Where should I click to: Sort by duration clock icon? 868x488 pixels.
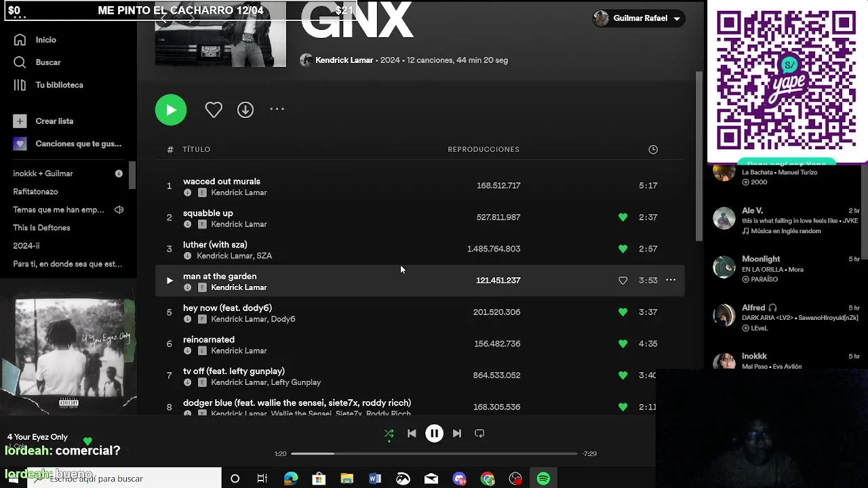(x=653, y=150)
